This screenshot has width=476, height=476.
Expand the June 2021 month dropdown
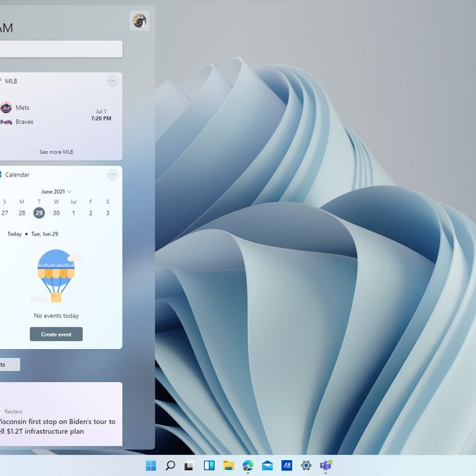coord(56,192)
